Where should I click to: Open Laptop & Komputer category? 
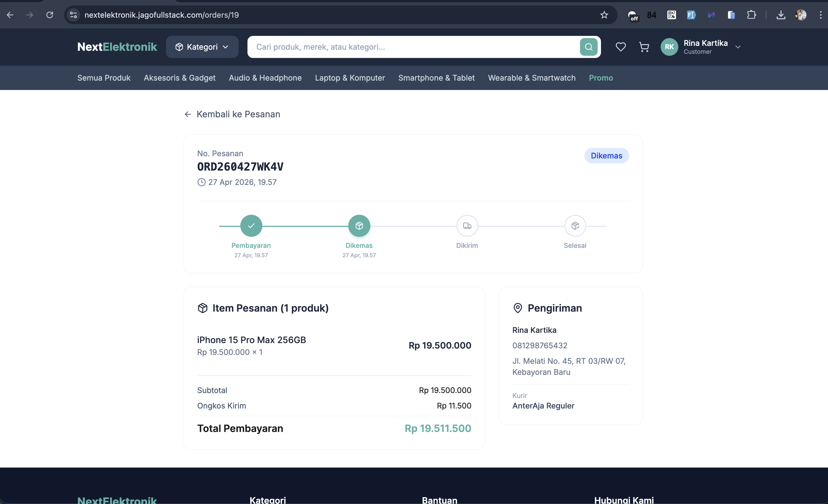(x=350, y=78)
